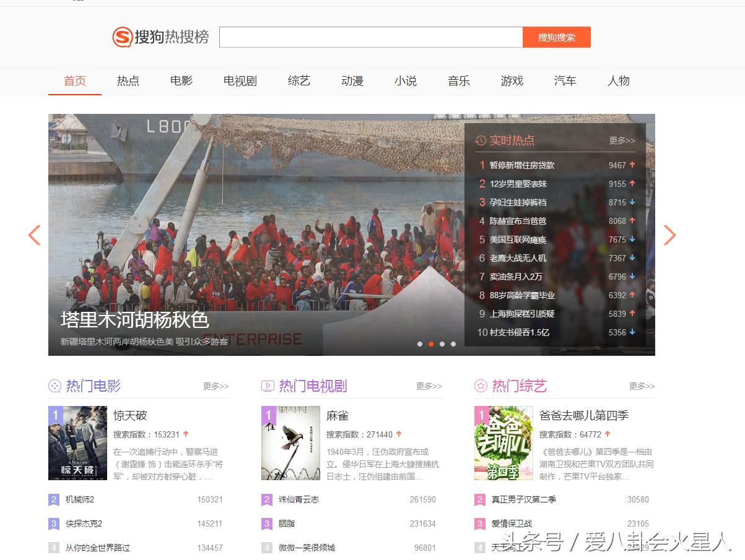
Task: Click the 麻雀 drama poster thumbnail
Action: point(290,442)
